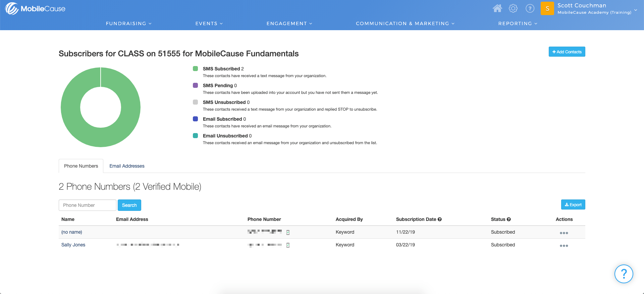
Task: Open actions menu for (no name) row
Action: point(564,233)
